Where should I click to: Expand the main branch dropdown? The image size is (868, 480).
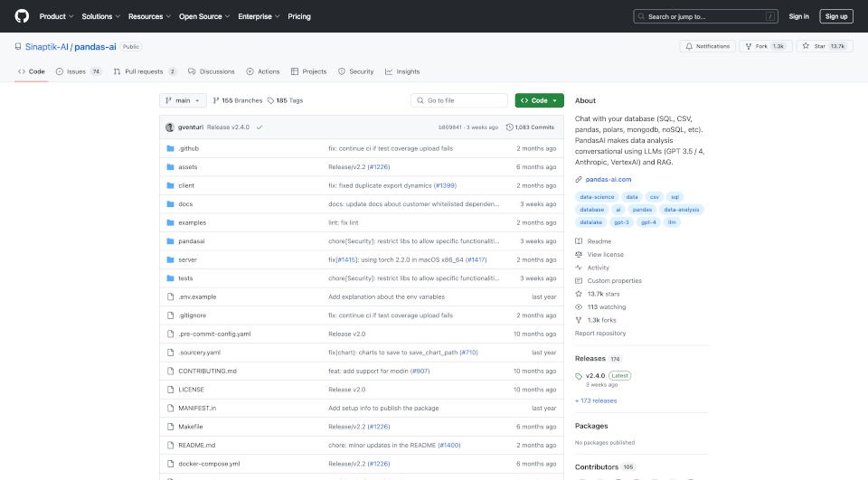[x=184, y=100]
